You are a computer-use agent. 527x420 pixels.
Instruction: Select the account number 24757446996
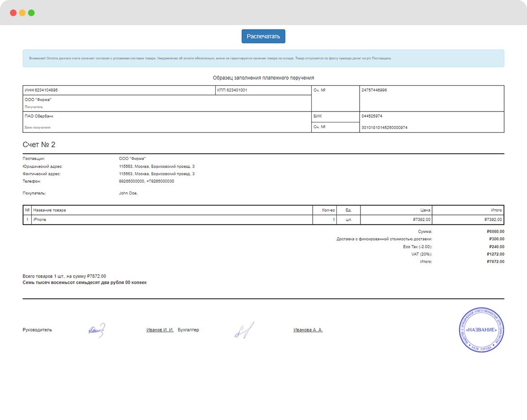374,90
